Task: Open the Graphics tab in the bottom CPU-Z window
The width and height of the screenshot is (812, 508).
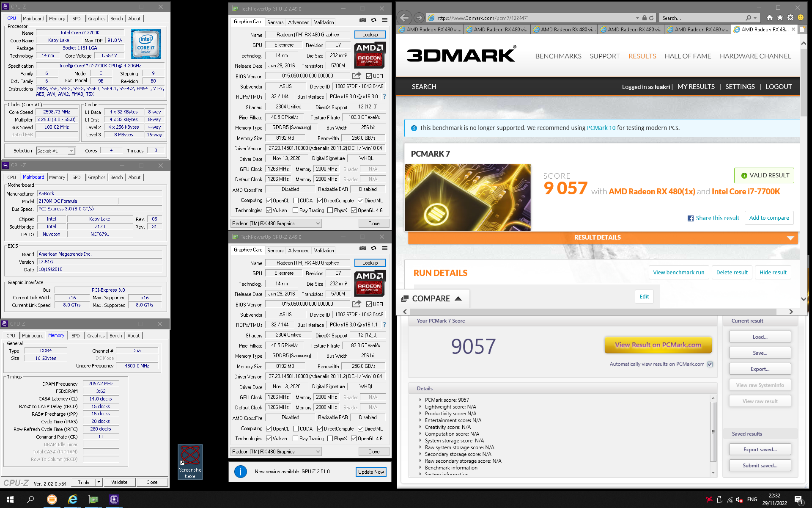Action: [x=96, y=336]
